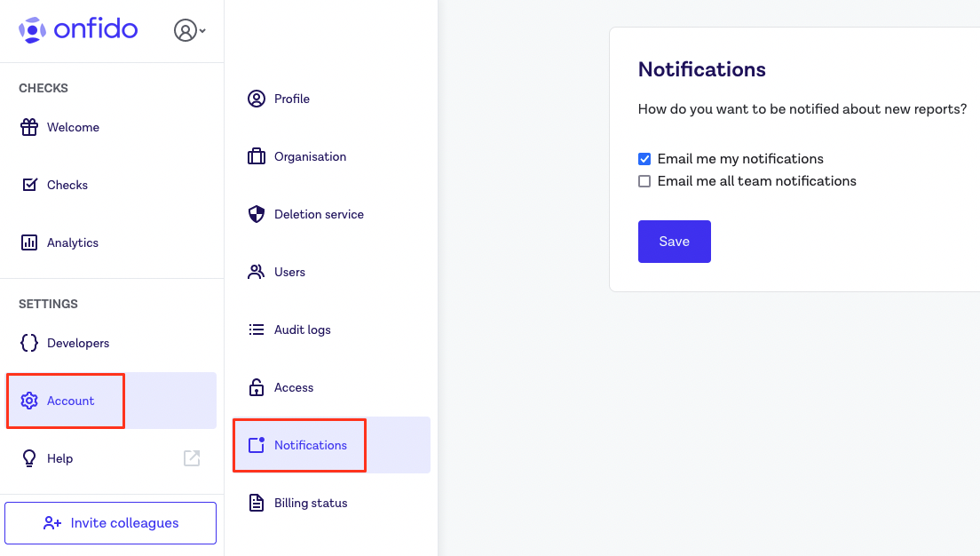Toggle the my notifications email checkbox
This screenshot has height=556, width=980.
[644, 159]
